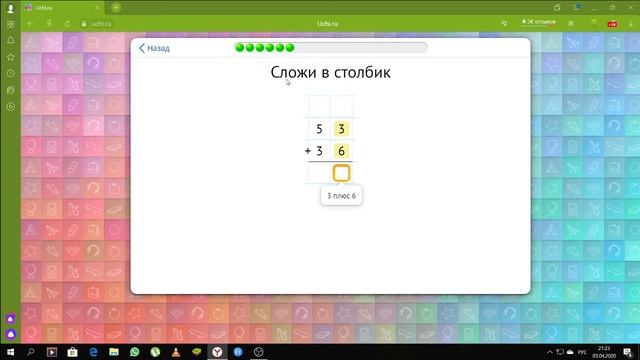This screenshot has height=360, width=640.
Task: Switch to Yandex Browser in the taskbar
Action: click(x=217, y=352)
